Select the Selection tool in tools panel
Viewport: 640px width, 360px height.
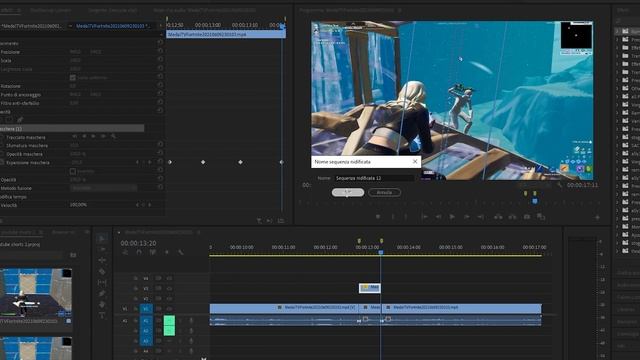102,238
